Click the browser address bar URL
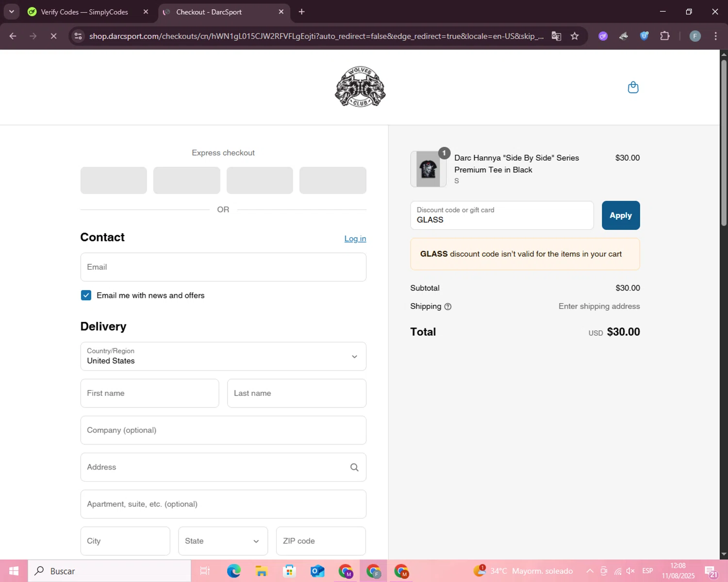Viewport: 728px width, 582px height. click(316, 36)
